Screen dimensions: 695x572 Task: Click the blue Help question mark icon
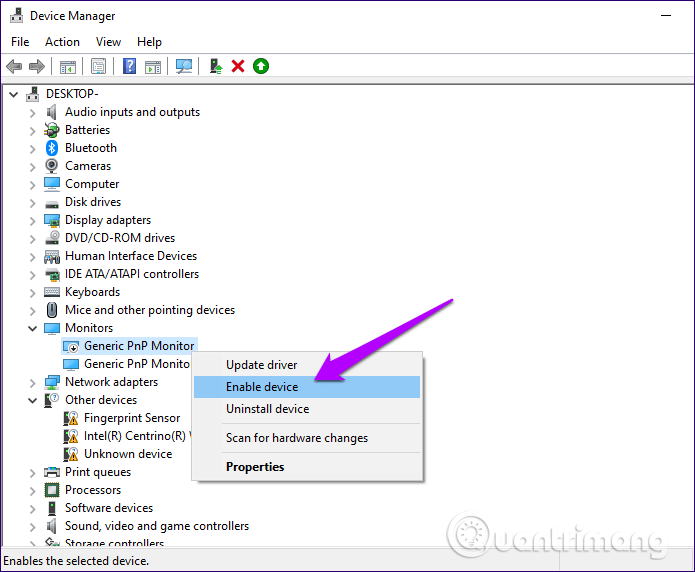[129, 67]
